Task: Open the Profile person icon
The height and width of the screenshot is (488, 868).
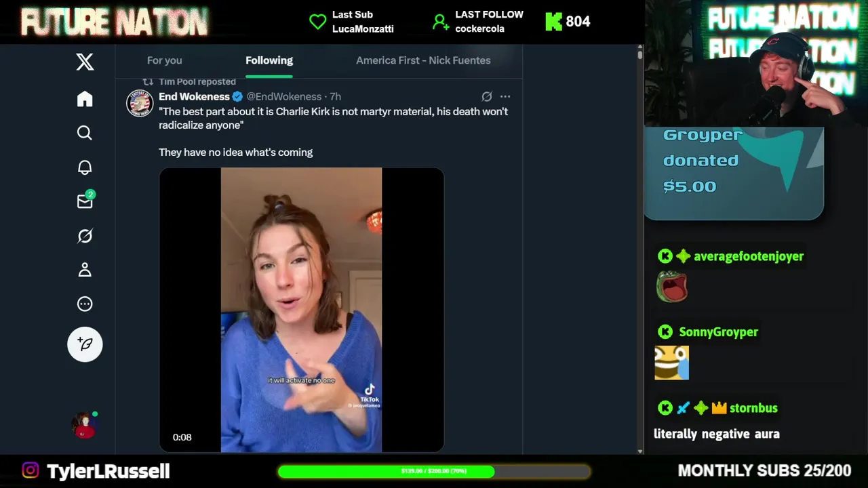Action: pos(85,270)
